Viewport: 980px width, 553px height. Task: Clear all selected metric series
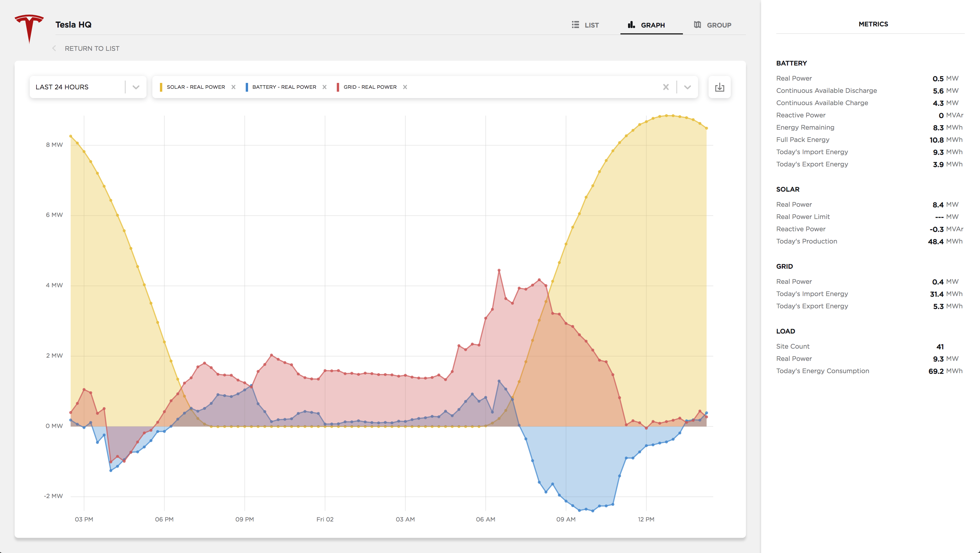pyautogui.click(x=666, y=87)
